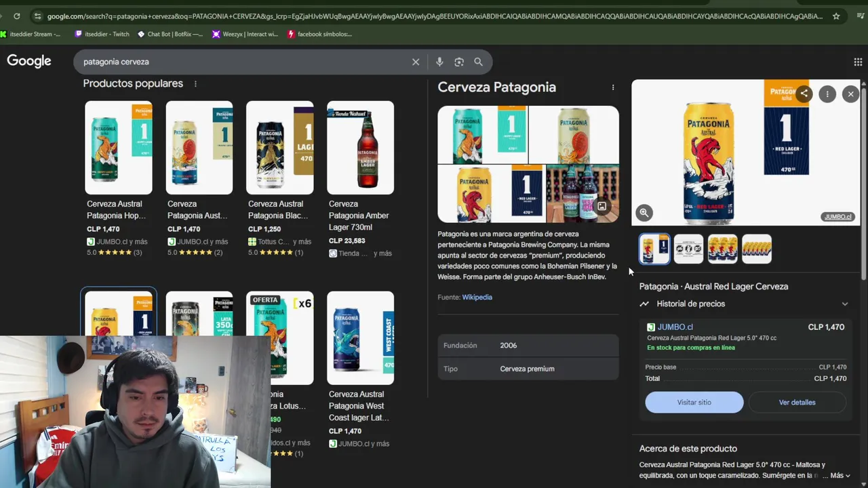Click the browser address bar URL
The image size is (868, 488).
[434, 16]
